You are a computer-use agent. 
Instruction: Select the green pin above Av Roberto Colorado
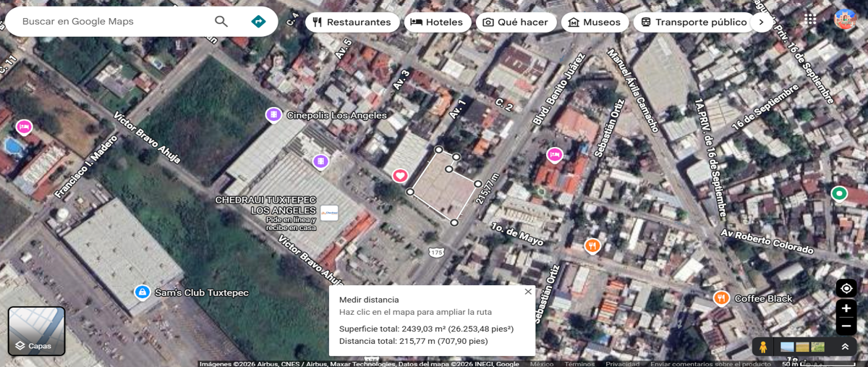(x=839, y=193)
